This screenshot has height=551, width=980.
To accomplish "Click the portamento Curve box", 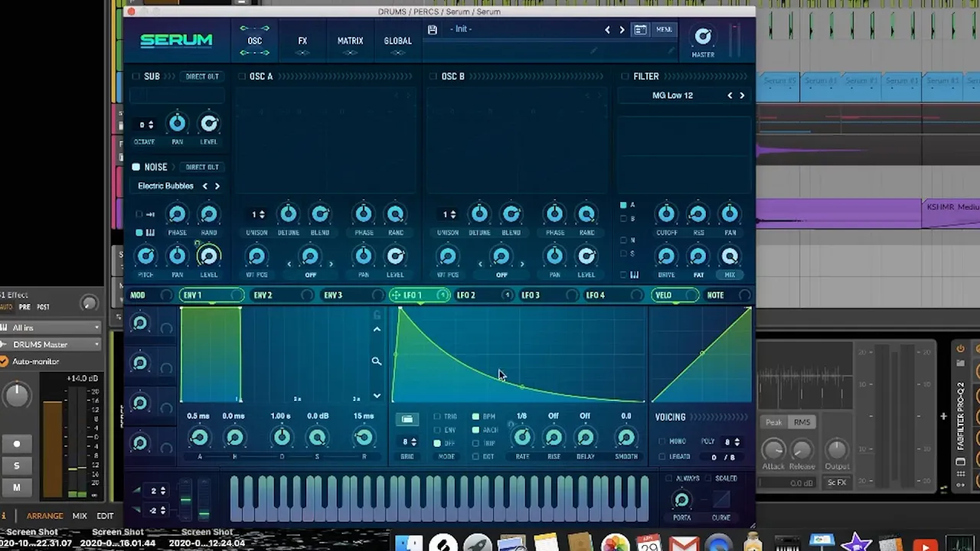I will [720, 500].
